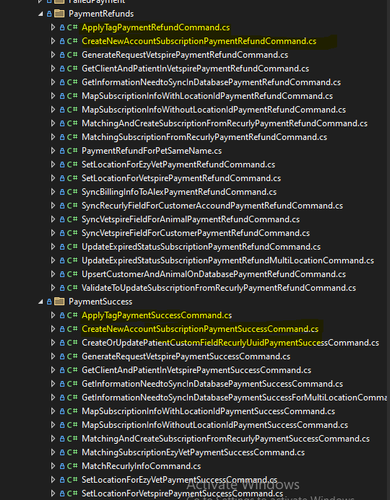Screen dimensions: 390x500
Task: Expand GenerateRequestVetspirePaymentRefundCommand.cs node
Action: point(53,55)
